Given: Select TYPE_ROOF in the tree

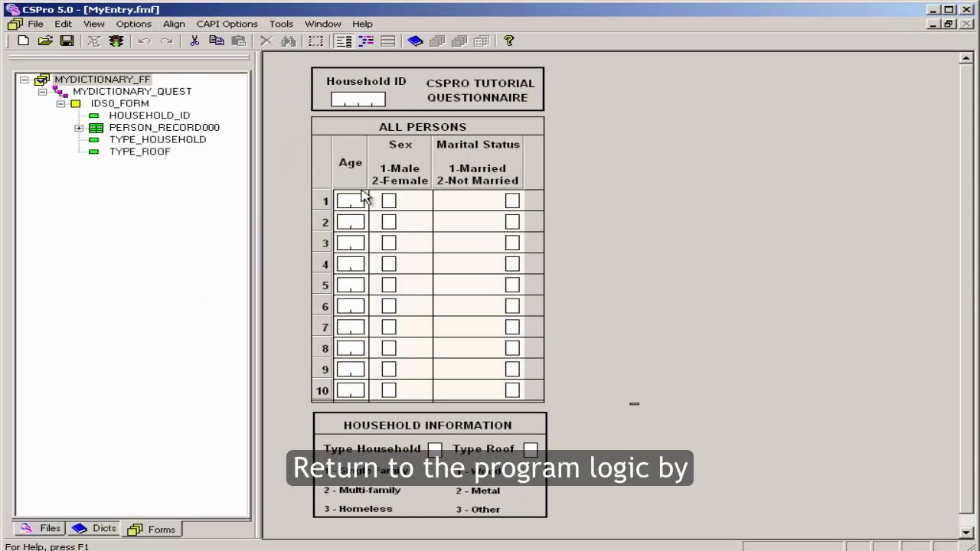Looking at the screenshot, I should click(139, 152).
